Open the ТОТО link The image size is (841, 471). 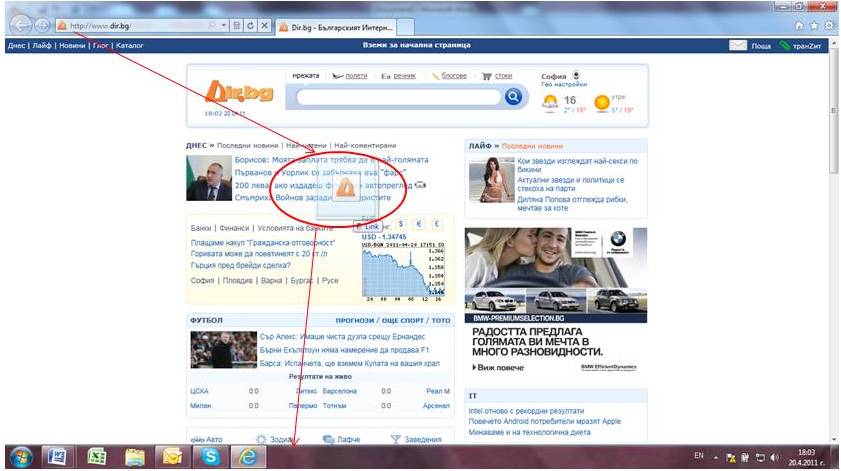pyautogui.click(x=441, y=320)
